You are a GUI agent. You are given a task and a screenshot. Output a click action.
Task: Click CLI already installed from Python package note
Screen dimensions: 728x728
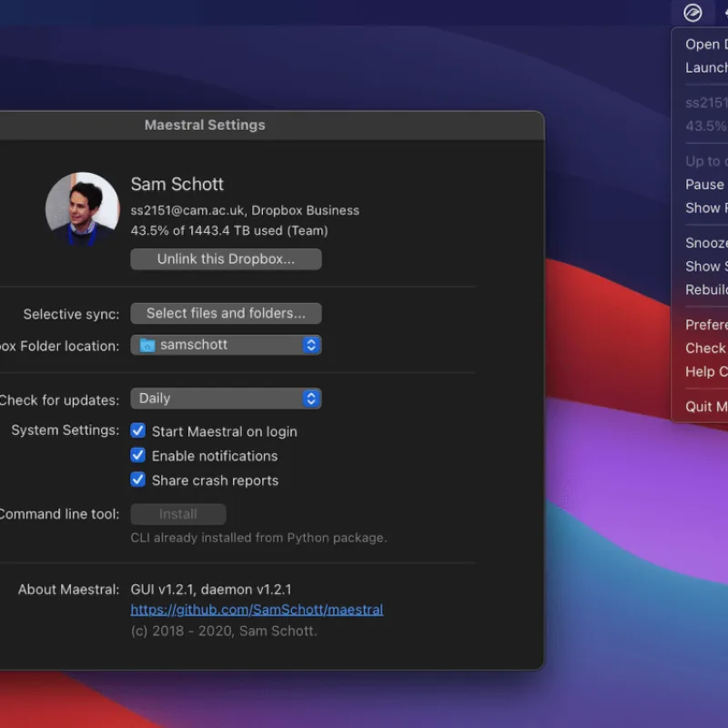click(x=258, y=538)
